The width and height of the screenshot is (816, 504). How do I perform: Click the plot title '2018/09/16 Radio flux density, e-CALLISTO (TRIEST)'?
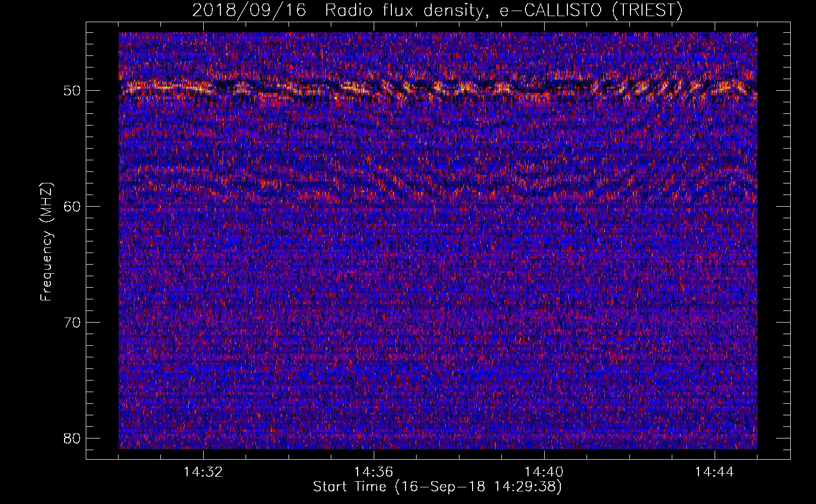[x=437, y=10]
